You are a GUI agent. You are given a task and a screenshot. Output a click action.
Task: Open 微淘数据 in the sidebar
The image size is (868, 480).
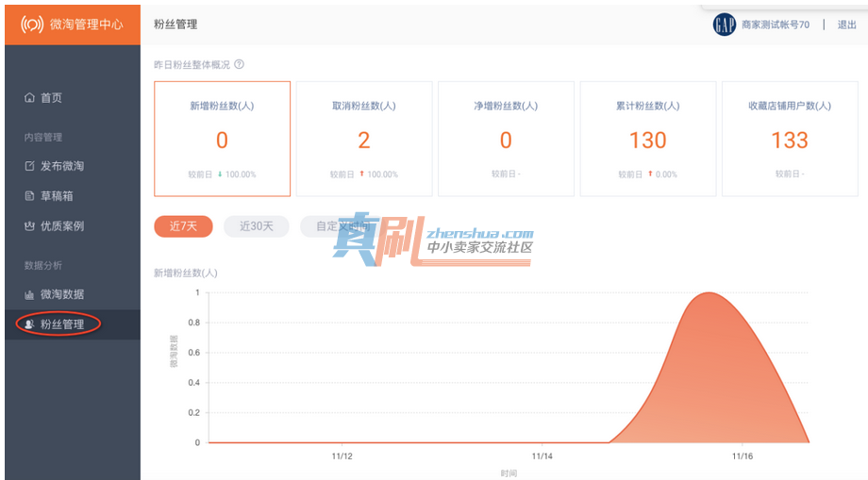click(62, 294)
